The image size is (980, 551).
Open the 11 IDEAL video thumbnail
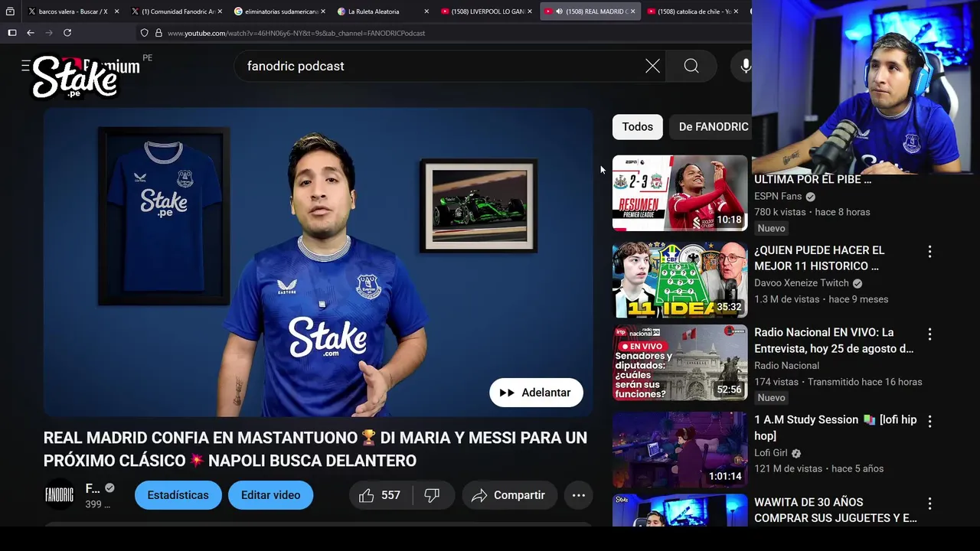pyautogui.click(x=680, y=280)
